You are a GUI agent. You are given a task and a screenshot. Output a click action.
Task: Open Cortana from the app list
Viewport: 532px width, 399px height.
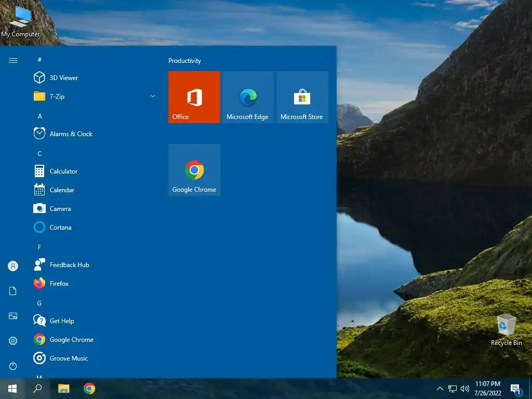pos(94,227)
